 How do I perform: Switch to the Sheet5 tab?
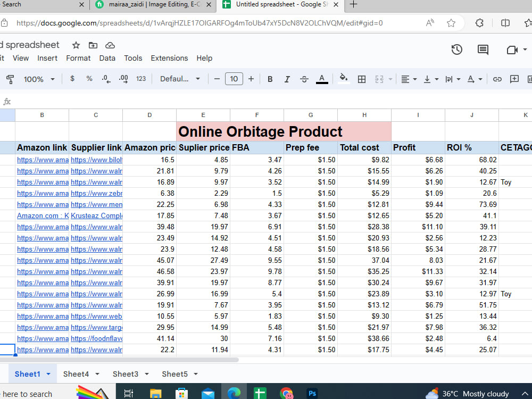[174, 374]
